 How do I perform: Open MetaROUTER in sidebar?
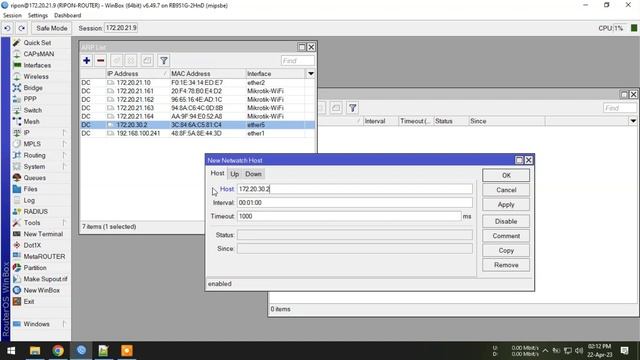click(x=44, y=256)
